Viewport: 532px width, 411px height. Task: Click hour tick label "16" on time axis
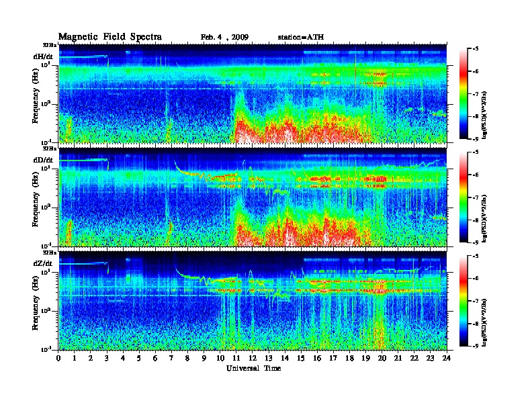point(317,359)
